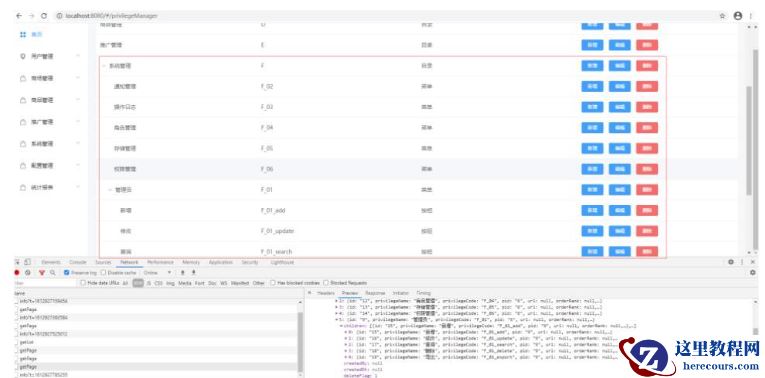Viewport: 765px width, 378px height.
Task: Open network search magnifier icon
Action: (53, 273)
